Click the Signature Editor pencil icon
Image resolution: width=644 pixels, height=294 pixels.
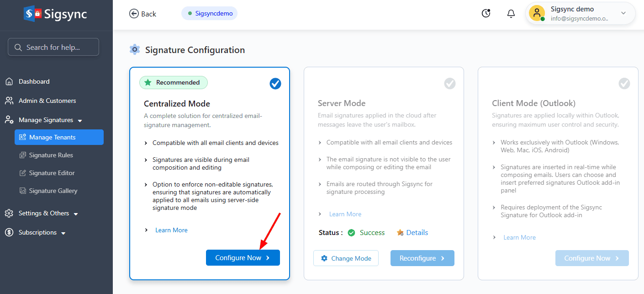(23, 173)
